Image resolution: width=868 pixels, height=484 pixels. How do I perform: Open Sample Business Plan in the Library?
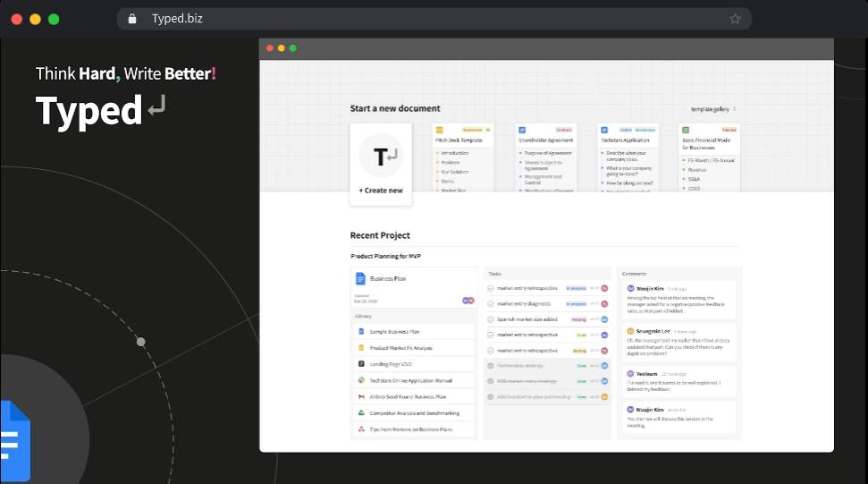pos(400,331)
